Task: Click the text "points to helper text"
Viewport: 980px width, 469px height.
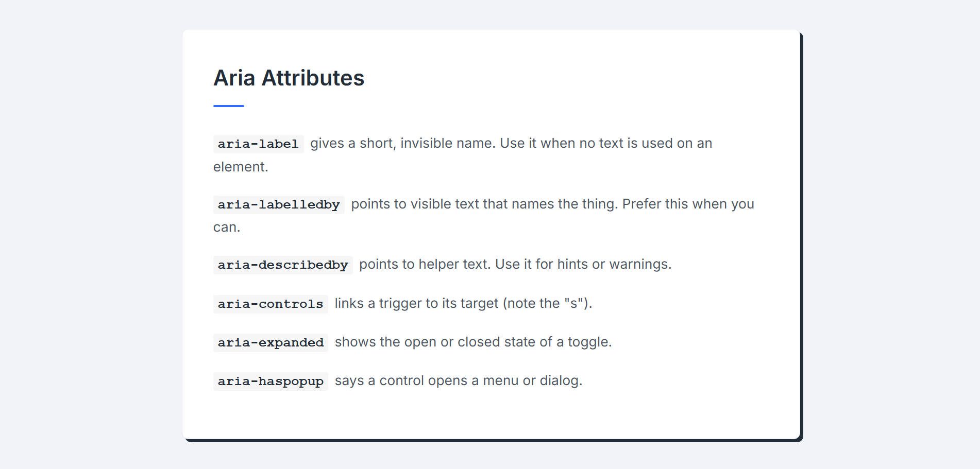Action: coord(425,264)
